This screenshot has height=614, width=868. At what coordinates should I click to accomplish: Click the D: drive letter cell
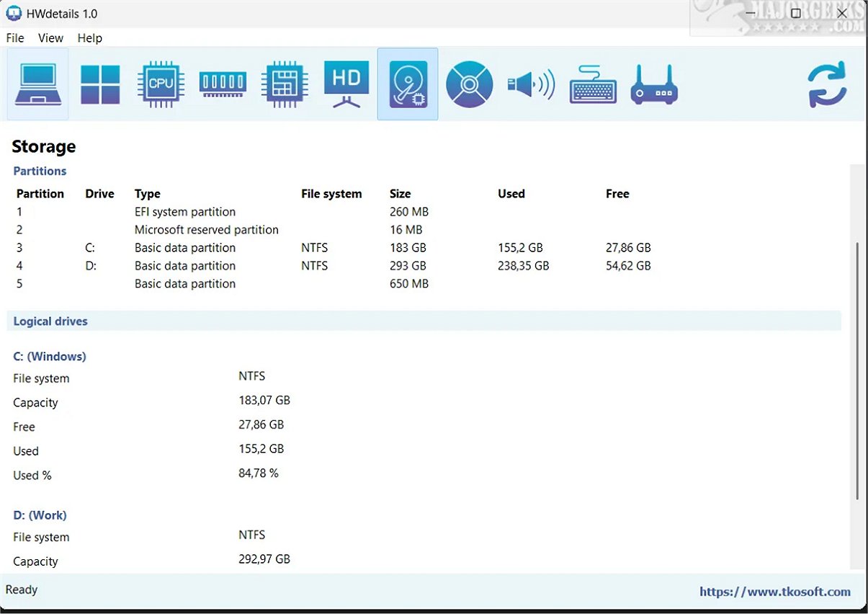click(x=90, y=266)
